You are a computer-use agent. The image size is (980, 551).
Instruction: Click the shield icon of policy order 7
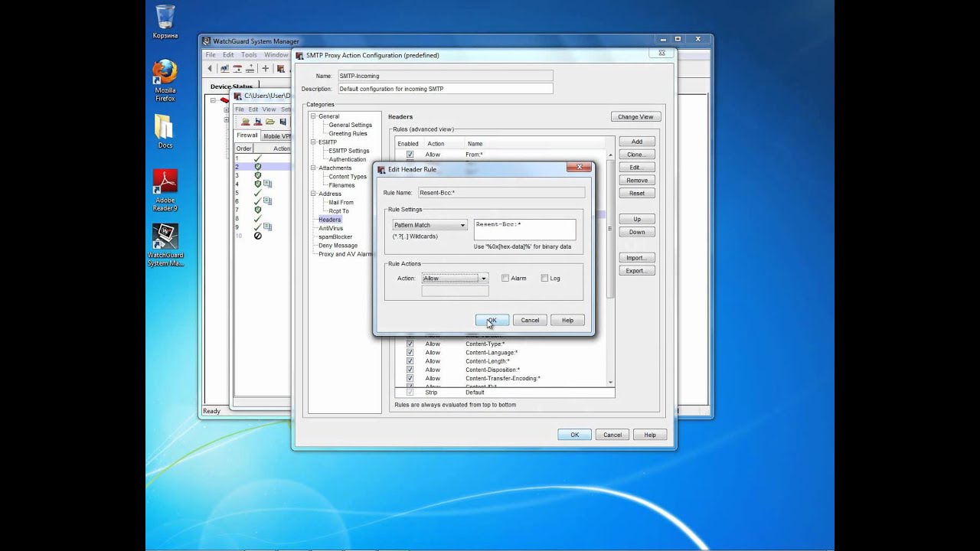(257, 210)
